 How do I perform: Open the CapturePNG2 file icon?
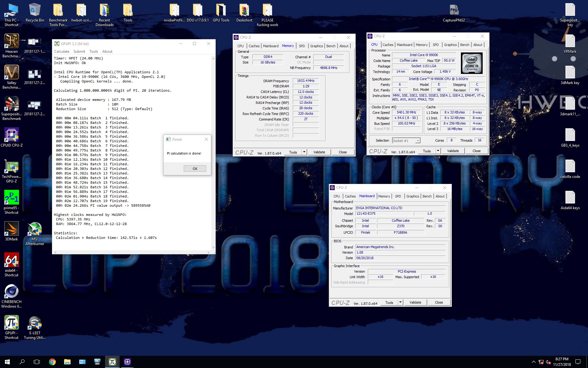[x=454, y=13]
